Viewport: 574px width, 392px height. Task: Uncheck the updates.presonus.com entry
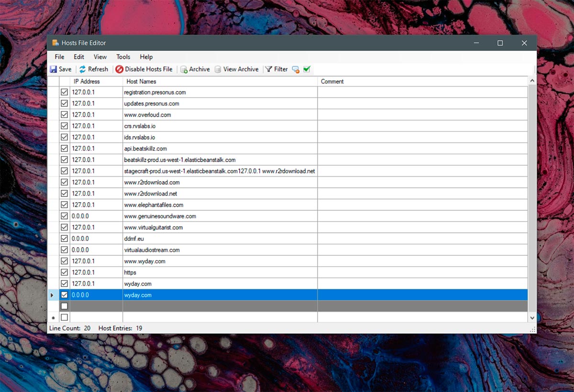click(x=64, y=103)
